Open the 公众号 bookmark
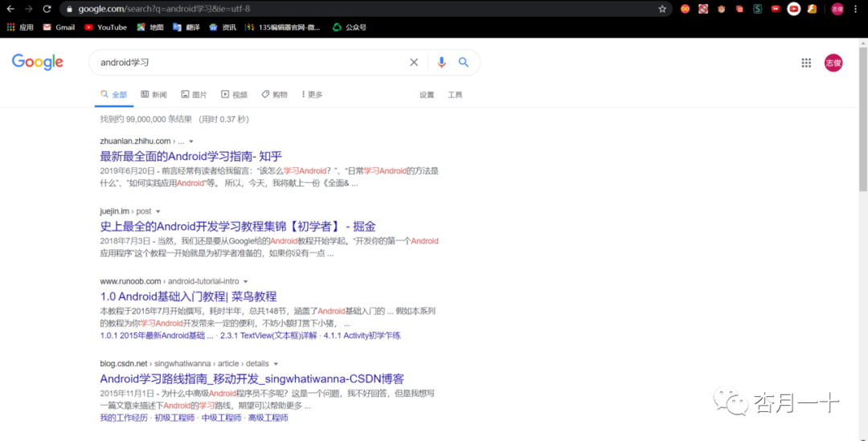Screen dimensions: 868x441 [350, 27]
